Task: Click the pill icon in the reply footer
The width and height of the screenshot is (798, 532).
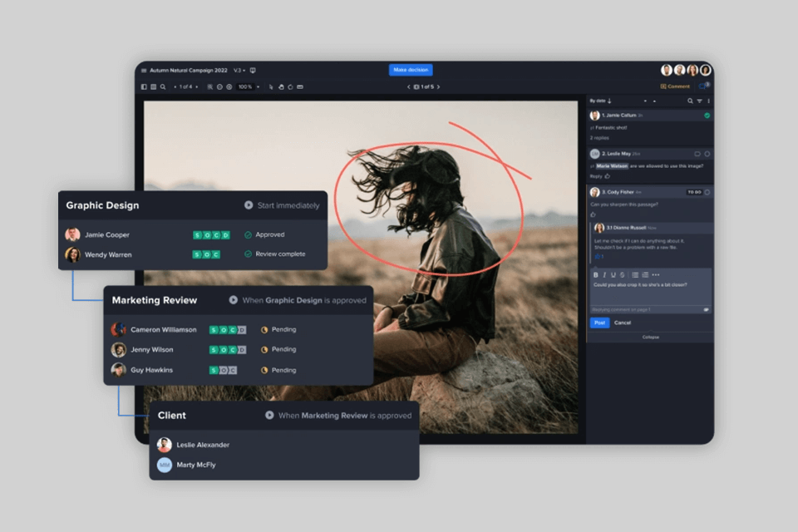Action: (706, 309)
